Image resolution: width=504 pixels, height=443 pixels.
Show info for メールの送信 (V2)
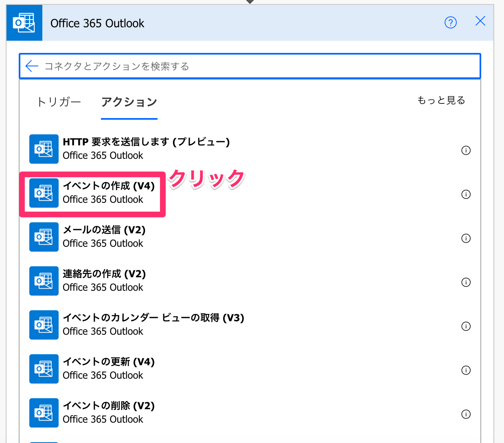click(x=466, y=238)
